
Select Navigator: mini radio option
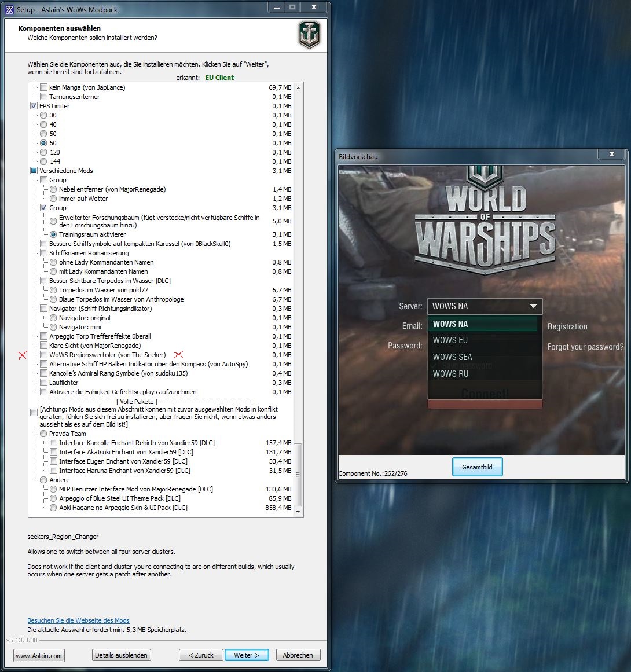53,327
